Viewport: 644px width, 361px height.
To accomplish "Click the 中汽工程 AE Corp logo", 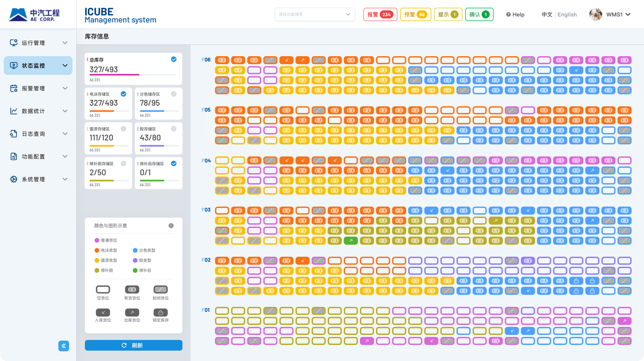I will tap(34, 15).
